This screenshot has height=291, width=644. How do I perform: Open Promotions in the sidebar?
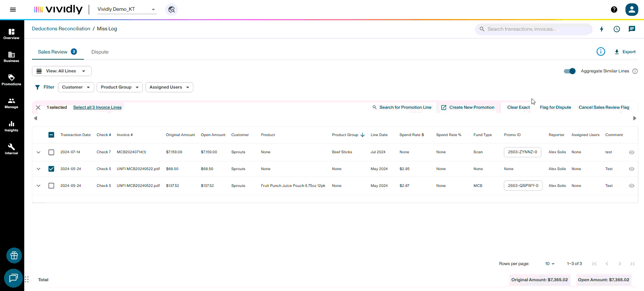click(11, 80)
